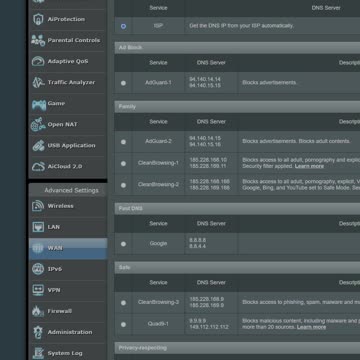This screenshot has width=360, height=360.
Task: Click the IPv6 globe icon
Action: (x=38, y=269)
